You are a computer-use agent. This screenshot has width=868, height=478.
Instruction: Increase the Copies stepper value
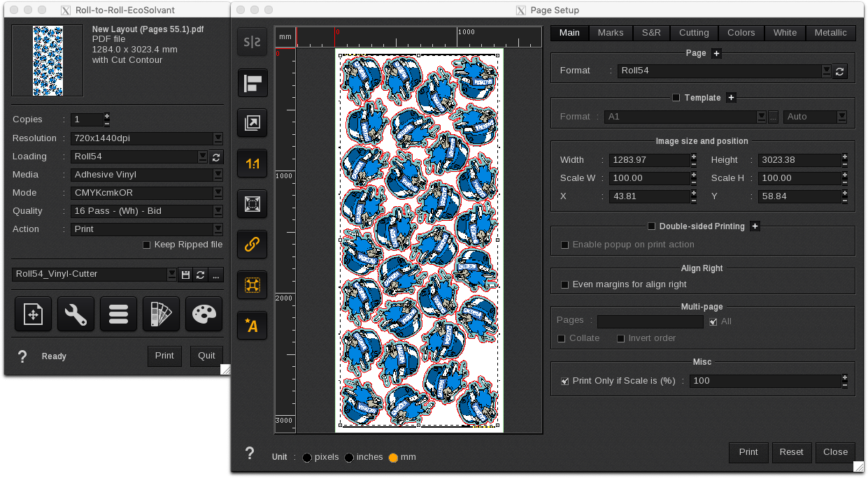point(107,116)
